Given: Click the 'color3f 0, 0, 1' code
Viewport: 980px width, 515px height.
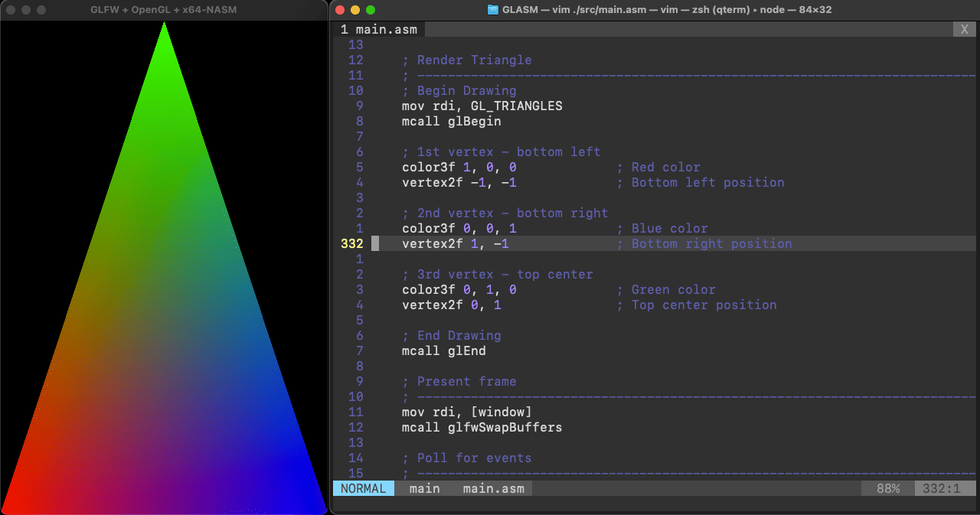Looking at the screenshot, I should 459,229.
